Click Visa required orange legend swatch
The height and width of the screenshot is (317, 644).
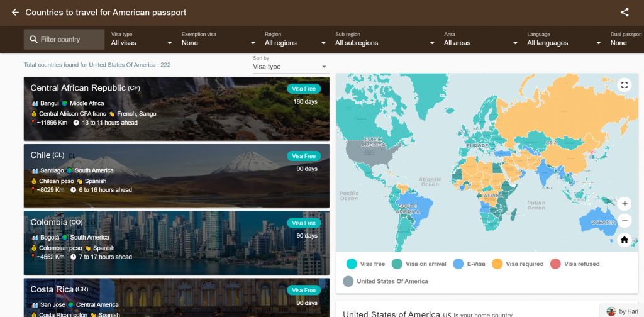tap(497, 264)
